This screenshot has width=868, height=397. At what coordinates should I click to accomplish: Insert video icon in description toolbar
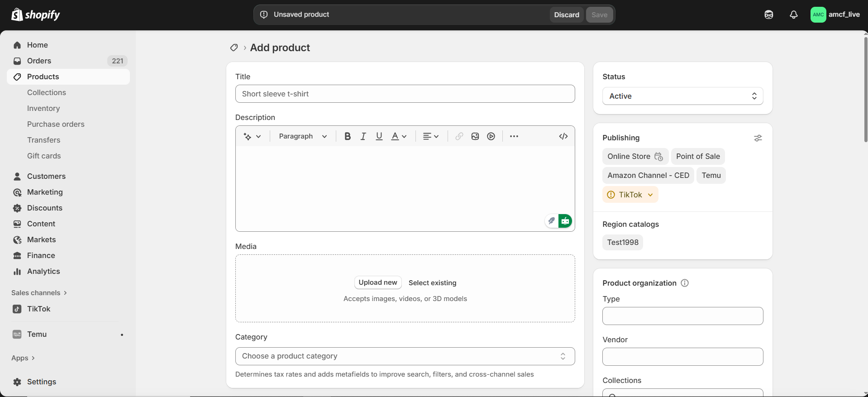click(491, 136)
